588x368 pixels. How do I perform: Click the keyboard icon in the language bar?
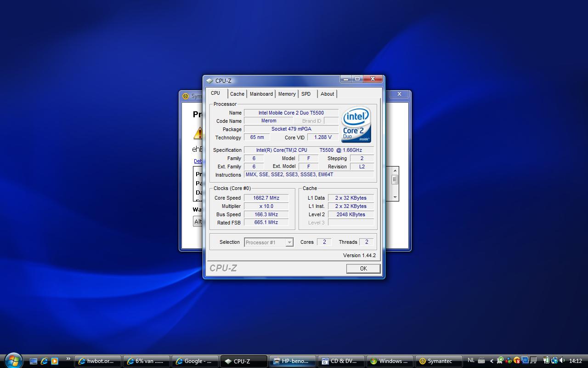click(481, 361)
